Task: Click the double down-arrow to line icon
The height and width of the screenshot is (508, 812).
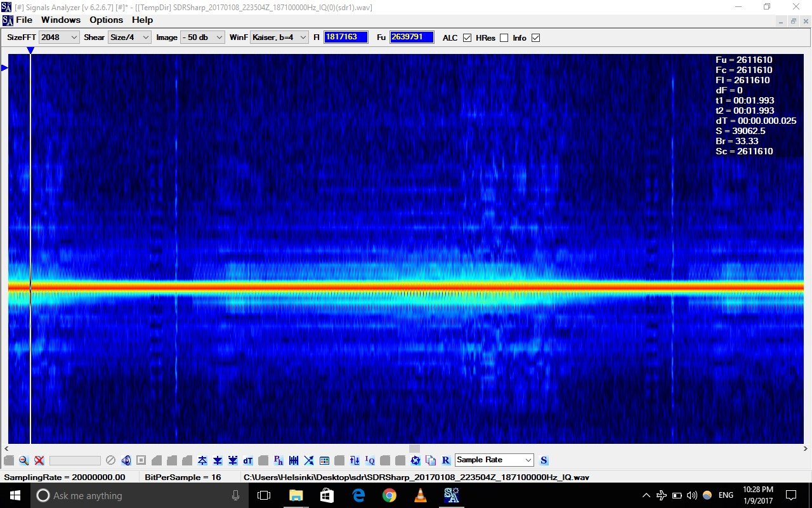Action: tap(233, 460)
